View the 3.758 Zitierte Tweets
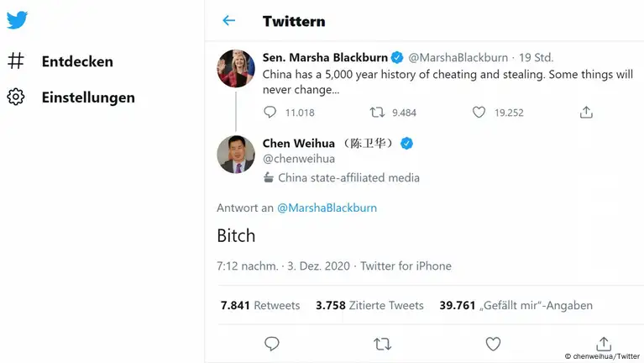The height and width of the screenshot is (363, 644). tap(369, 305)
